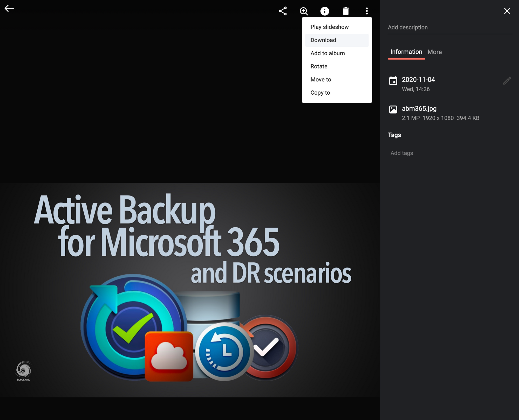
Task: Close the information side panel
Action: pos(507,11)
